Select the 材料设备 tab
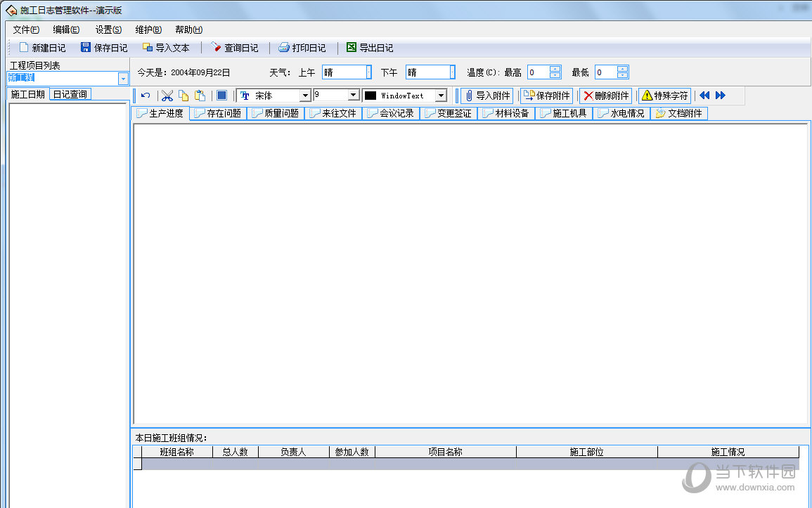Viewport: 812px width, 508px height. [x=506, y=113]
